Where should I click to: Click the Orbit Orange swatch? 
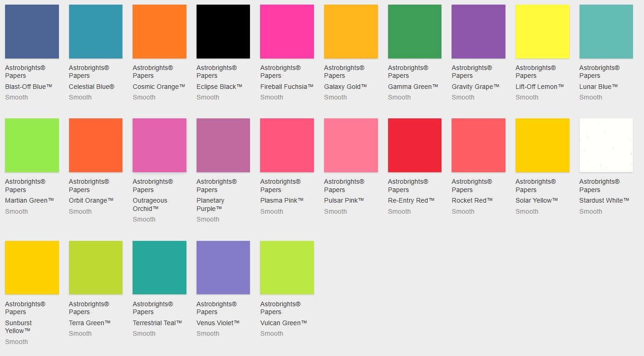pyautogui.click(x=96, y=145)
